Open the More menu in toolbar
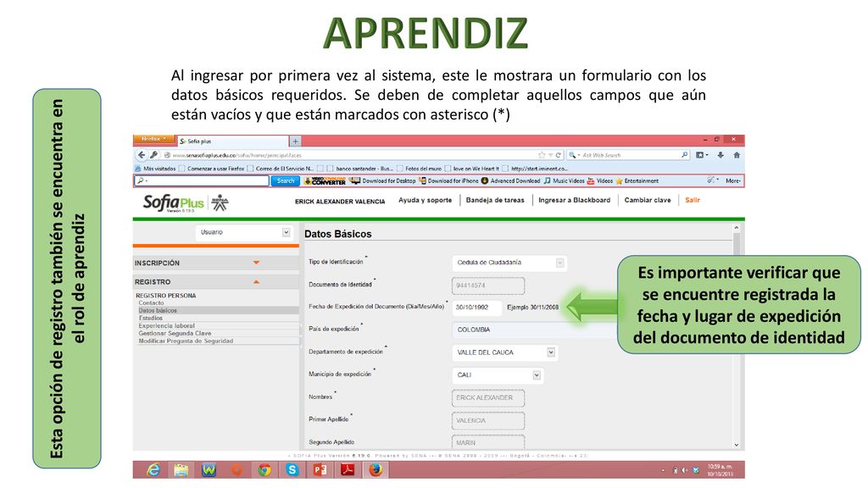 click(732, 181)
